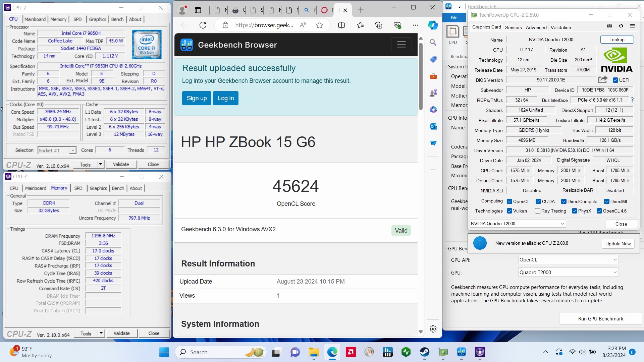Open the Bench tab in lower CPU-Z
This screenshot has height=362, width=644.
tap(118, 188)
